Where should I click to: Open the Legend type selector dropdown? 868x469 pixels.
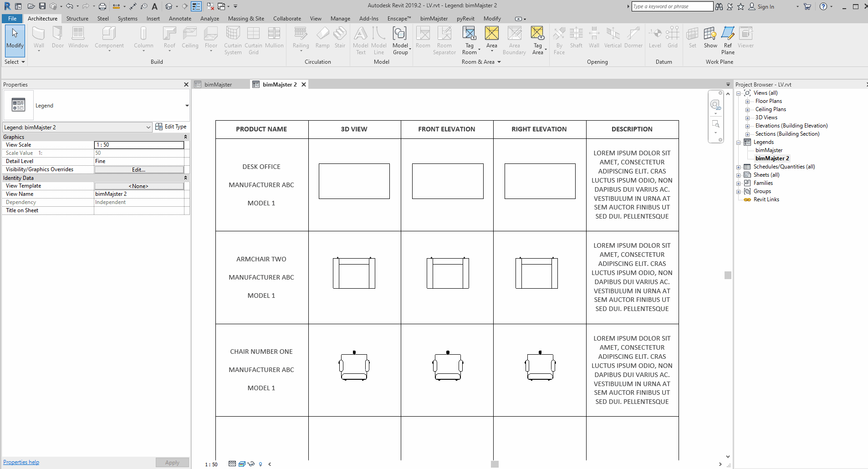pyautogui.click(x=187, y=106)
